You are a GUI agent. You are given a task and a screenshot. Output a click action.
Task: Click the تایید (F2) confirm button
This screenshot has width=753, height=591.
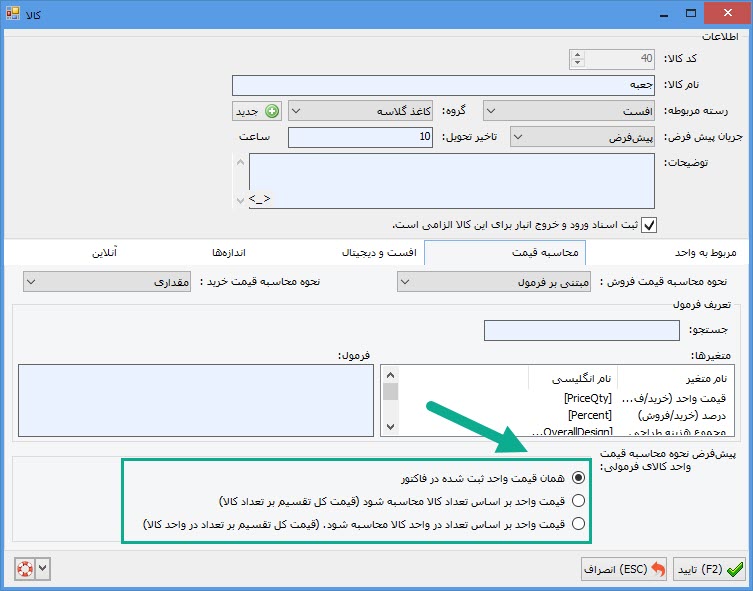[x=709, y=569]
